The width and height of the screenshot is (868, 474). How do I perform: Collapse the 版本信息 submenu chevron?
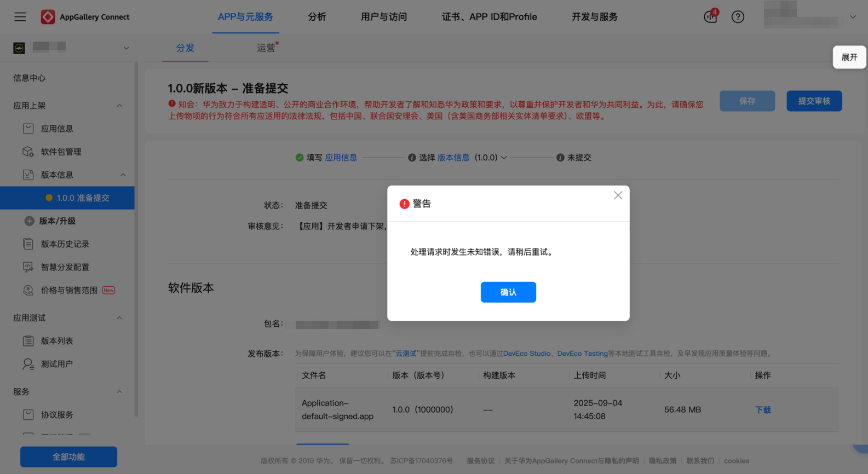pos(123,175)
